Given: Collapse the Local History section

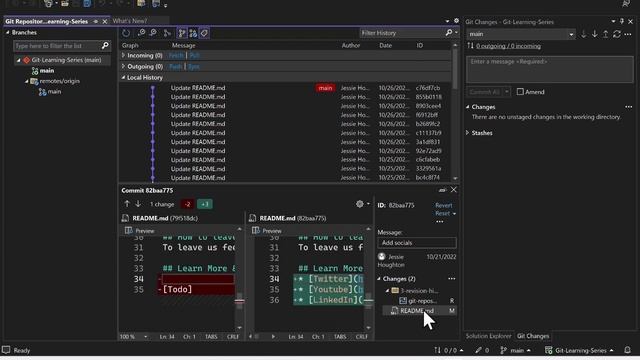Looking at the screenshot, I should (123, 77).
